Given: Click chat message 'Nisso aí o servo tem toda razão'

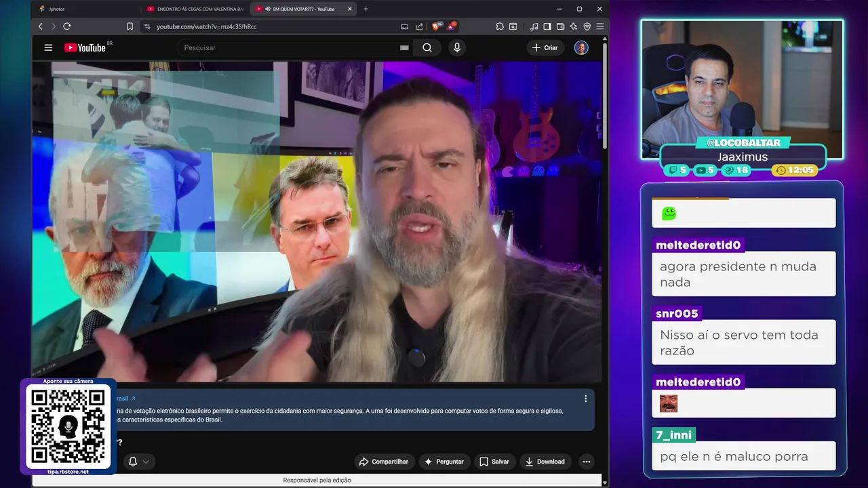Looking at the screenshot, I should coord(744,342).
